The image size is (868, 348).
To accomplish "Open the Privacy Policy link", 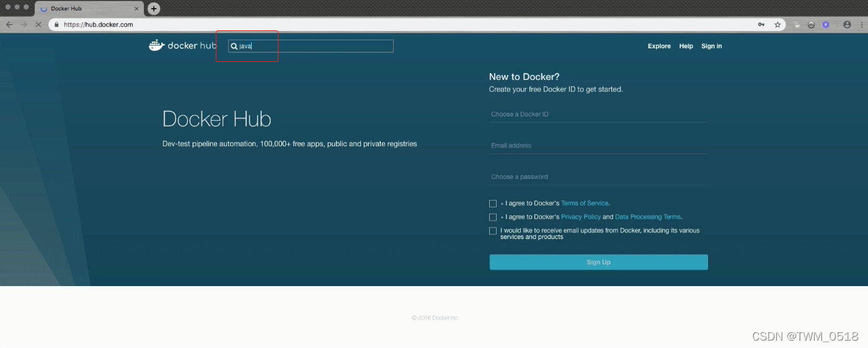I will click(x=581, y=217).
